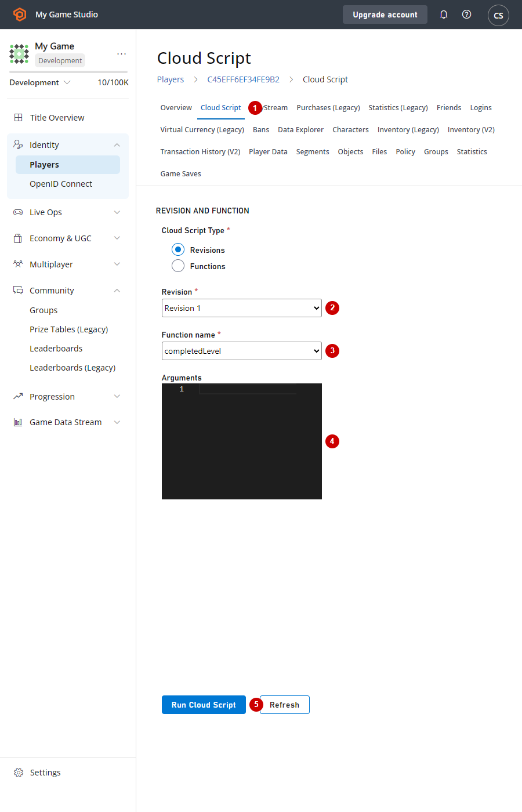This screenshot has width=522, height=812.
Task: Open the Inventory (Legacy) tab
Action: (408, 130)
